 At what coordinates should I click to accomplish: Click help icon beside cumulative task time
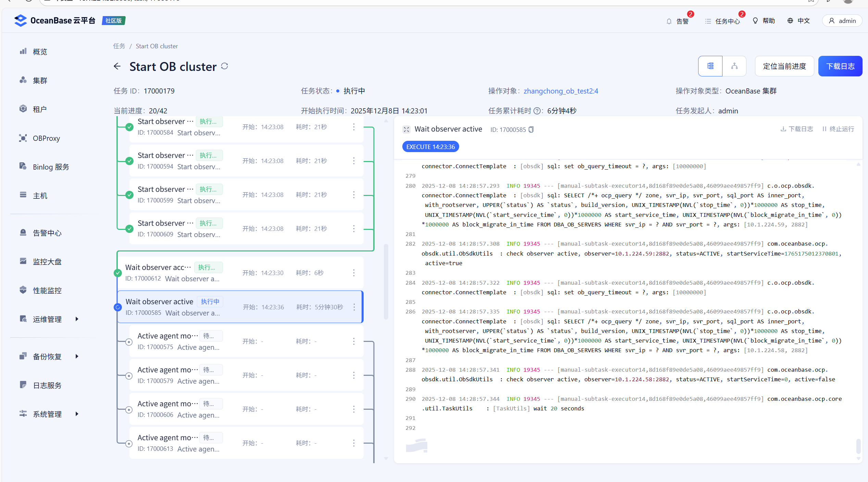click(537, 111)
